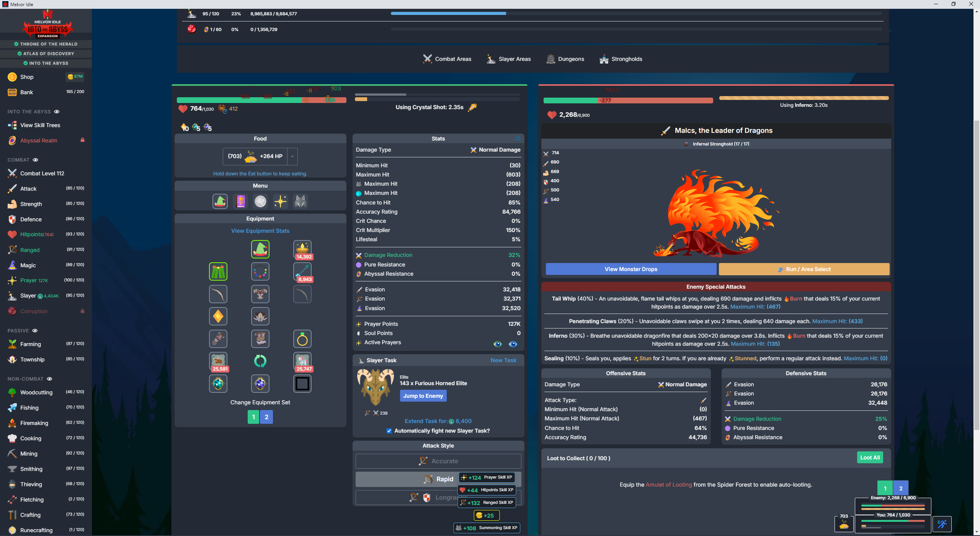Click the quiver slot showing 8,943 arrows
Viewport: 980px width, 536px height.
302,271
